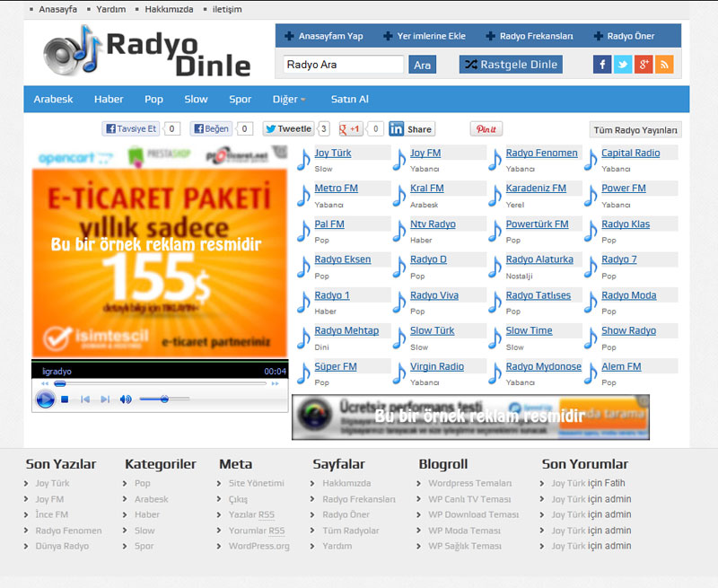
Task: Open the Twitter social icon in header
Action: 623,65
